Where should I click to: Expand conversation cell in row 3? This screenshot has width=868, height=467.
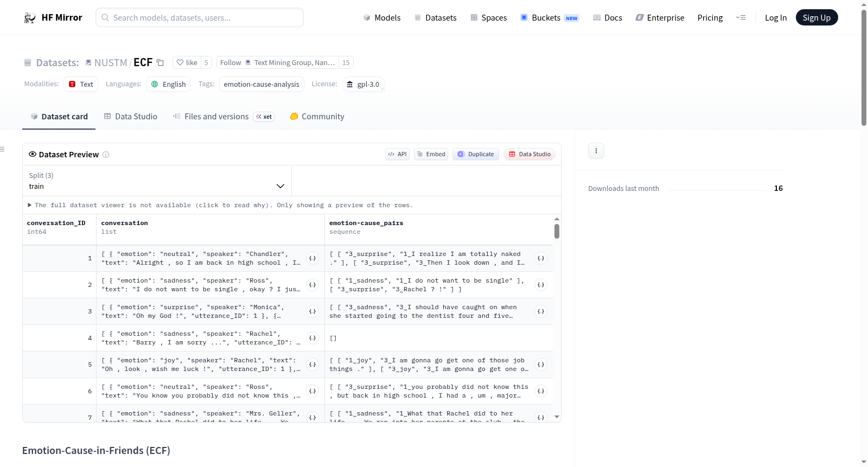coord(312,311)
